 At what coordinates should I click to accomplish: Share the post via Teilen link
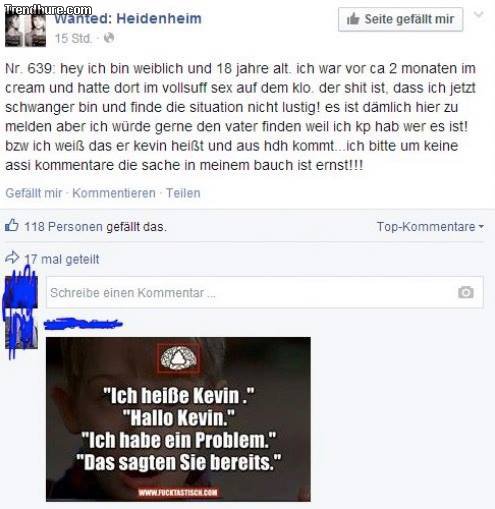[183, 193]
